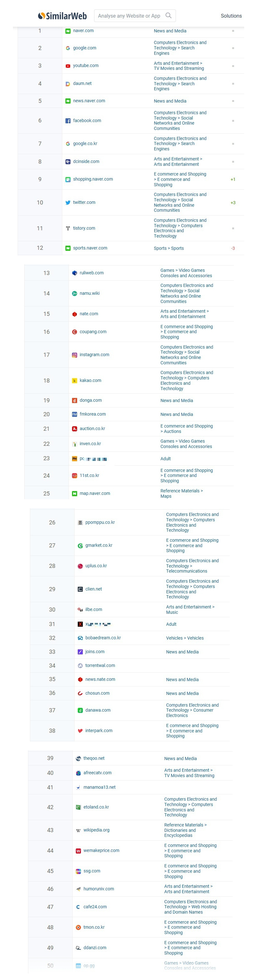Click the Gmarket favicon icon
The width and height of the screenshot is (265, 980).
coord(80,546)
